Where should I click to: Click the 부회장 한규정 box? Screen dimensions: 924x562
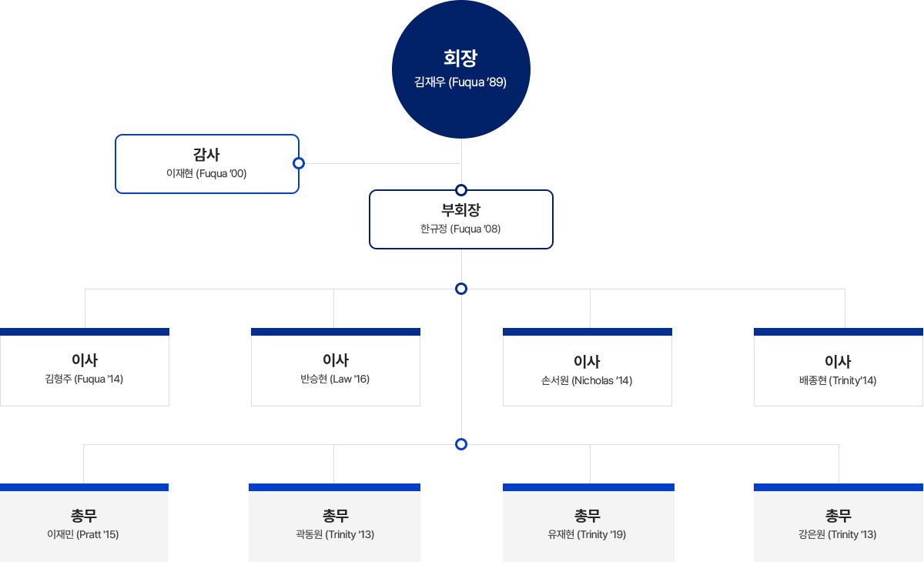coord(460,219)
